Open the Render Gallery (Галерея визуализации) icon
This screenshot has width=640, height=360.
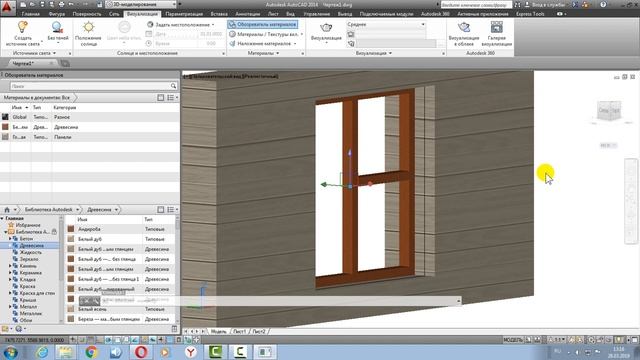(x=496, y=27)
